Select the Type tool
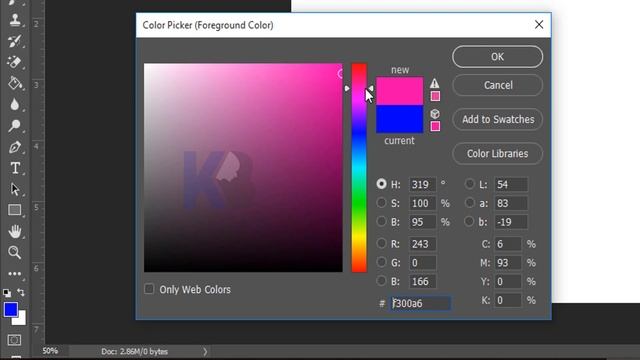Image resolution: width=640 pixels, height=360 pixels. coord(15,168)
